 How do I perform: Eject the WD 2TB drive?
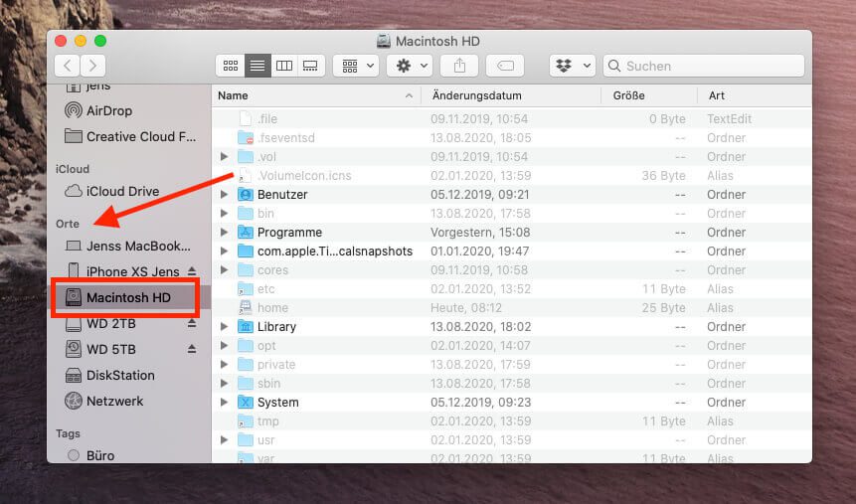click(192, 323)
